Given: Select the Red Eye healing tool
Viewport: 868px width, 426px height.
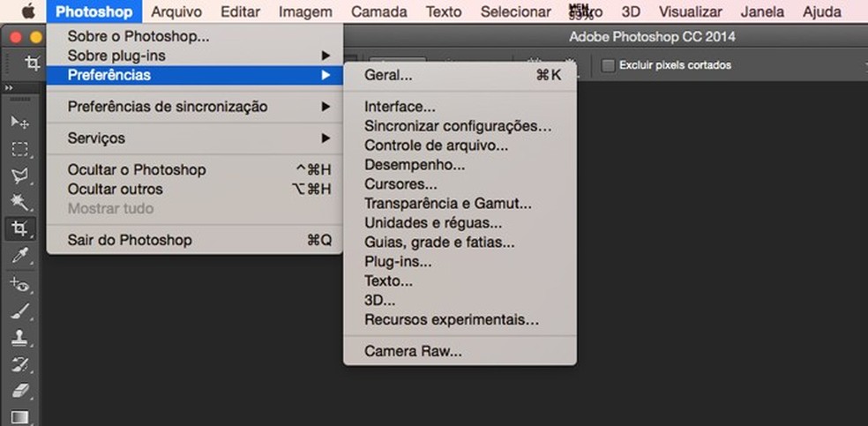Looking at the screenshot, I should 19,284.
